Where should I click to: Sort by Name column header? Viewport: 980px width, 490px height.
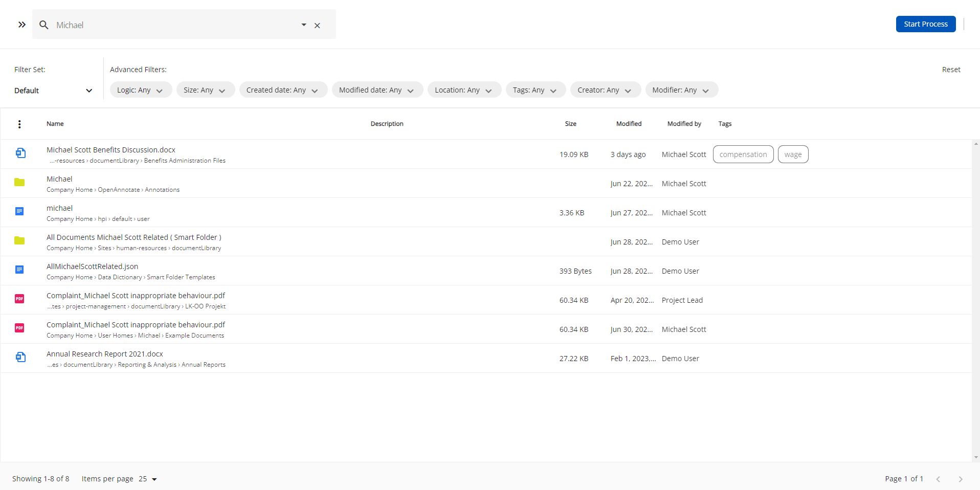[55, 124]
